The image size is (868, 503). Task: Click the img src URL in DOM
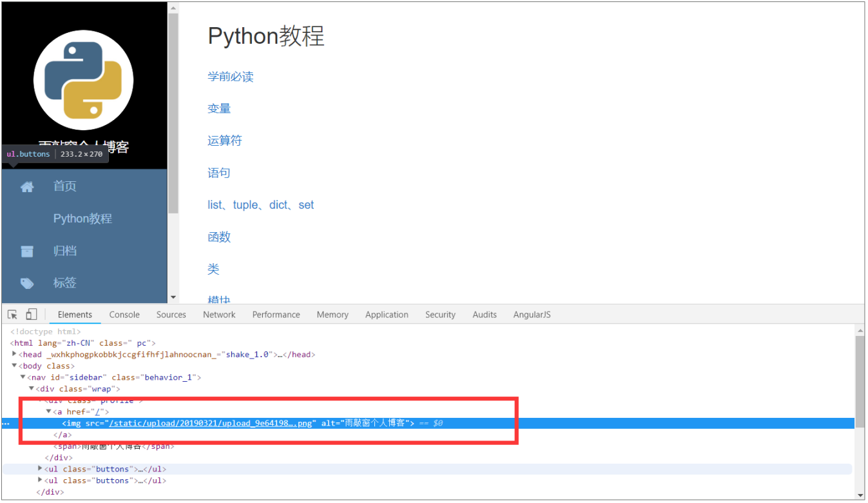pyautogui.click(x=211, y=423)
